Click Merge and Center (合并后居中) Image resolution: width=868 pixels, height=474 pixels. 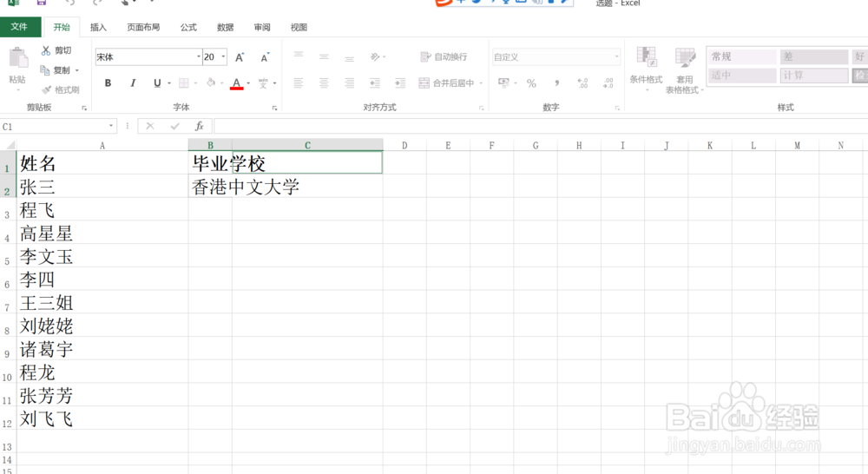447,83
